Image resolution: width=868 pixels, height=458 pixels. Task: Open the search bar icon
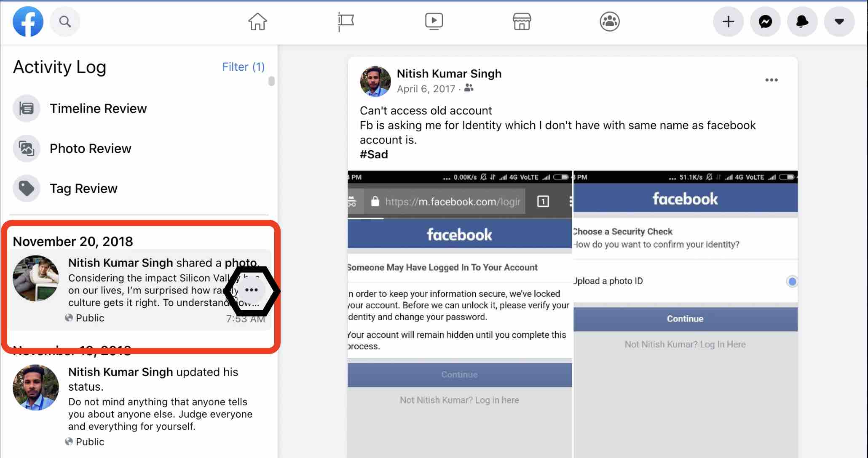tap(64, 22)
